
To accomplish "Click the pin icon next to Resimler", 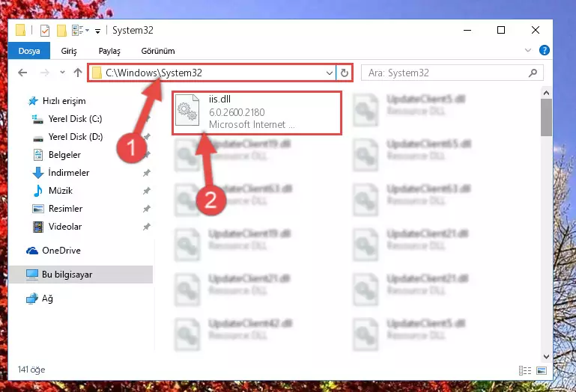I will click(147, 209).
